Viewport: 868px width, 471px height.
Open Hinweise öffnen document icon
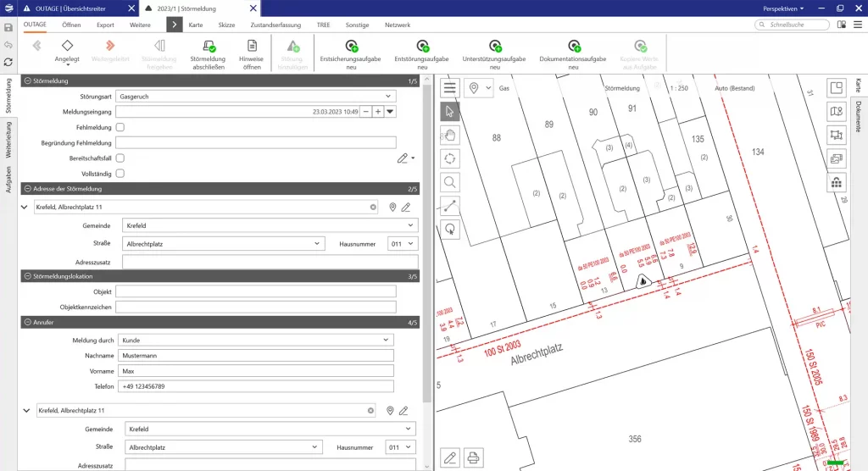(252, 47)
